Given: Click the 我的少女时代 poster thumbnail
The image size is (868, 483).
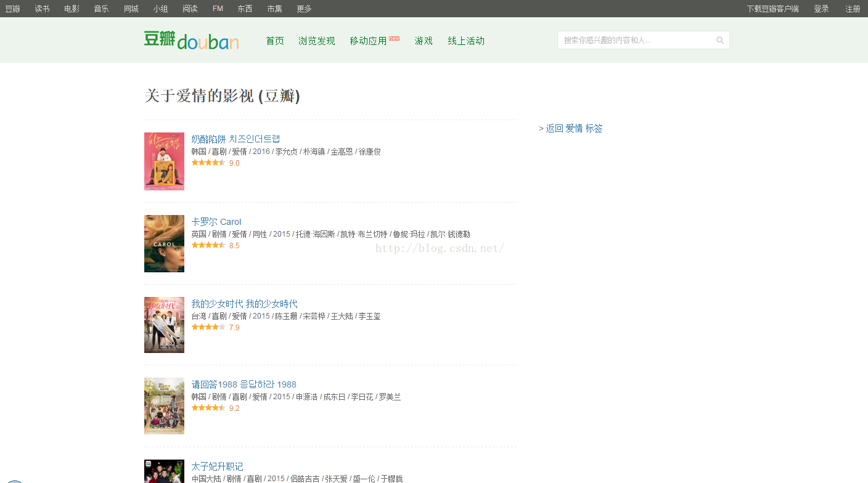Looking at the screenshot, I should pyautogui.click(x=164, y=325).
